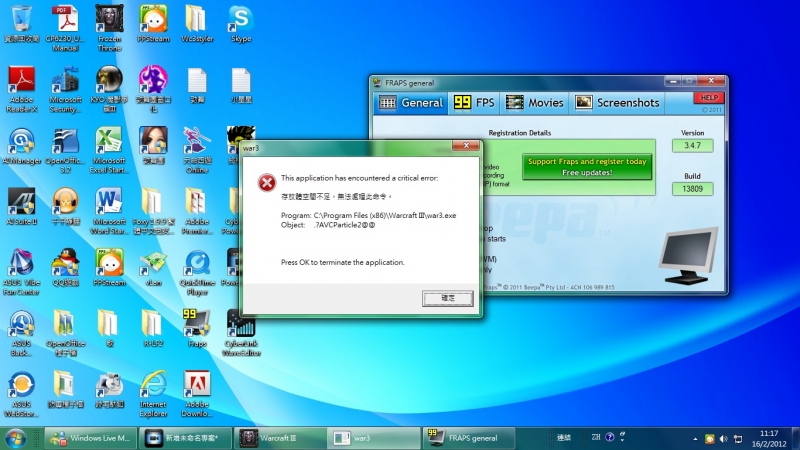Viewport: 800px width, 450px height.
Task: Click the Adobe Reader X icon
Action: 21,89
